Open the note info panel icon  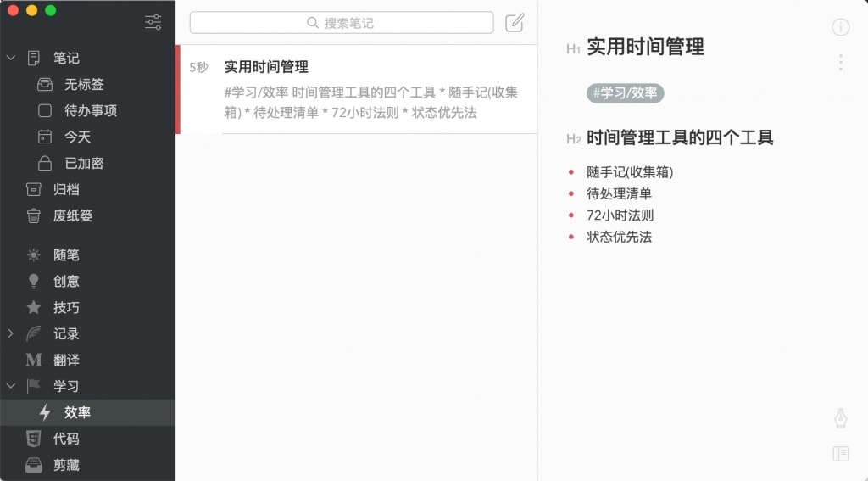840,27
